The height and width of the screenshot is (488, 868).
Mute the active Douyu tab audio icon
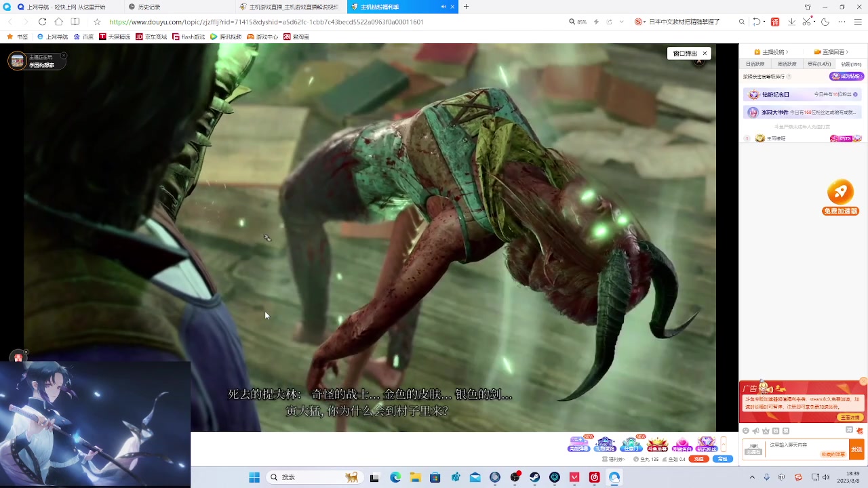tap(443, 7)
